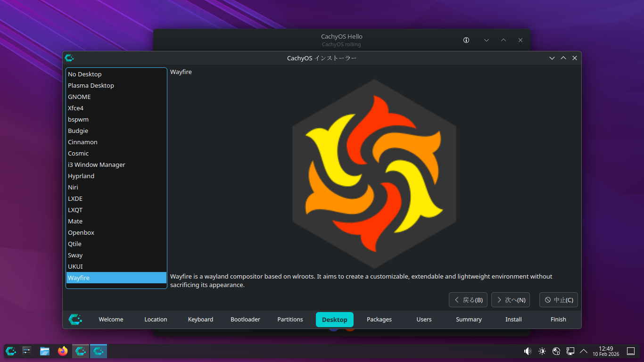Click the show desktop button in the taskbar
644x362 pixels.
click(631, 351)
